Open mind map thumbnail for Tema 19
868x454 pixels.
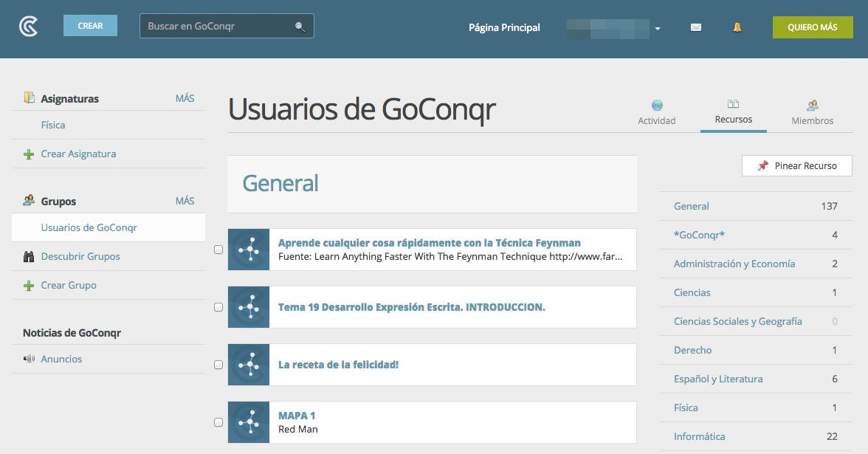(249, 307)
